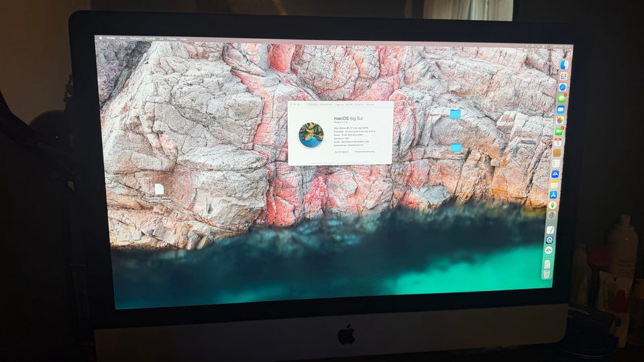The image size is (644, 362).
Task: Open Launchpad from the Dock
Action: (x=563, y=76)
